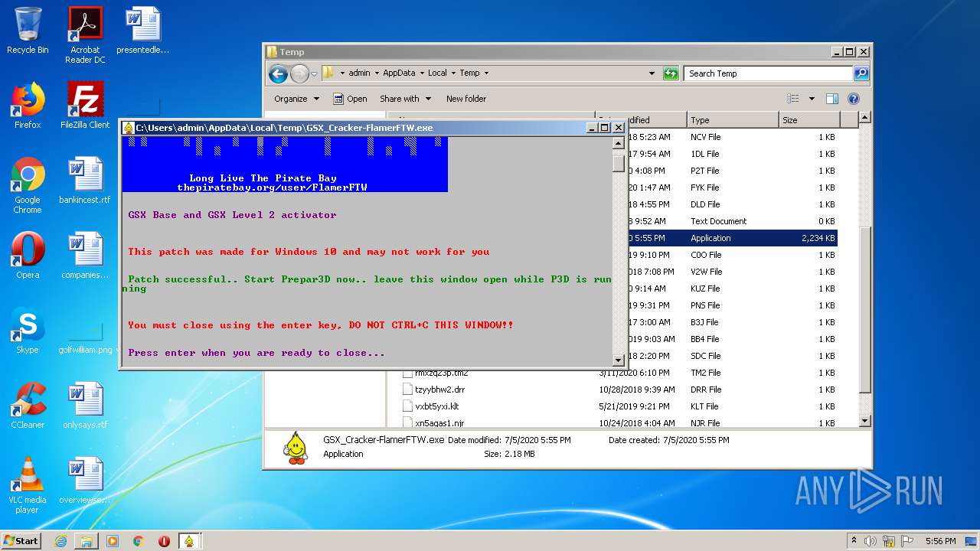The image size is (980, 551).
Task: Expand the arrow after Temp breadcrumb
Action: coord(486,73)
